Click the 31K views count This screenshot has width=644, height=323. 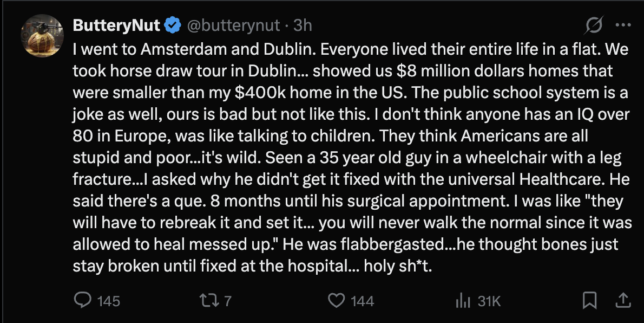pos(490,301)
